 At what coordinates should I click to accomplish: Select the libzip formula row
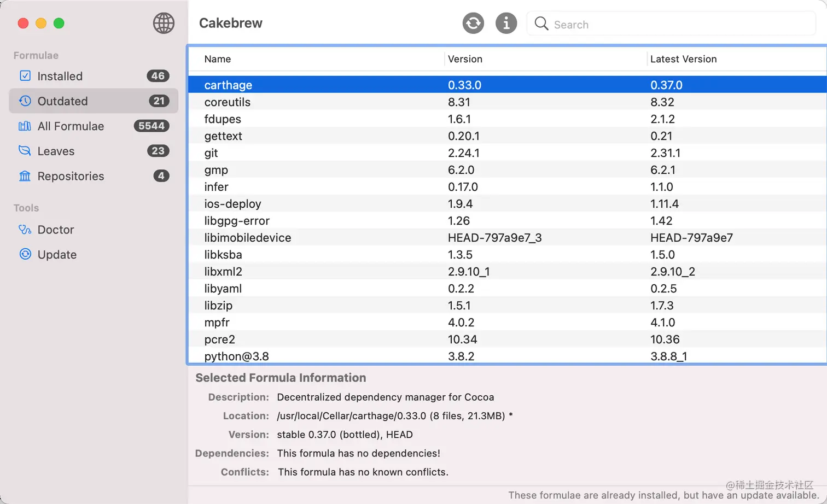pos(508,305)
